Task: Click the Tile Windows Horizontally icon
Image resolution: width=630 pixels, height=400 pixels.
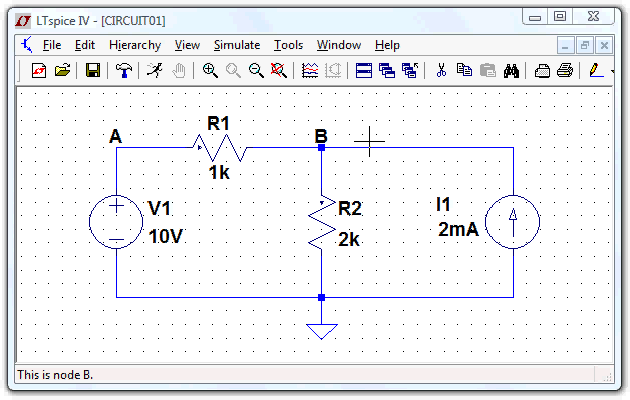Action: [364, 70]
